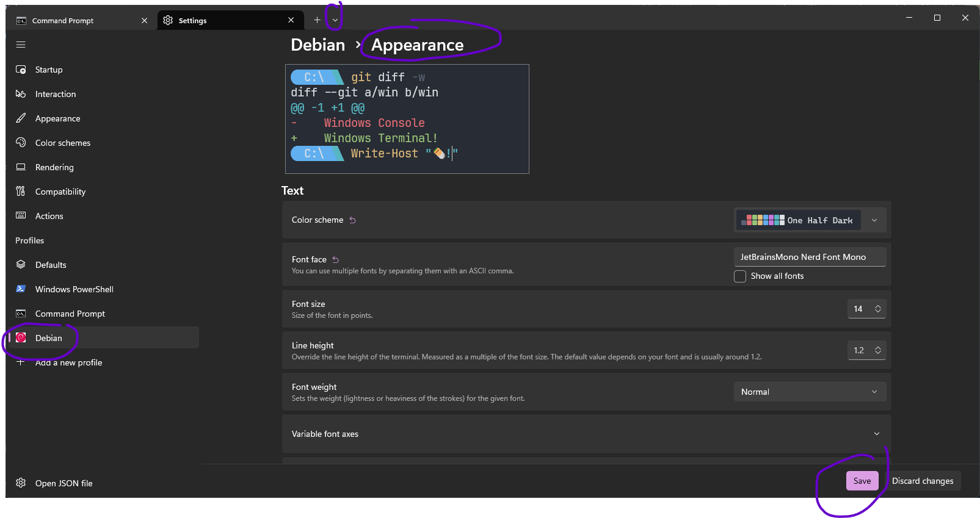Click the terminal preview pane
Image resolution: width=980 pixels, height=518 pixels.
pos(407,119)
